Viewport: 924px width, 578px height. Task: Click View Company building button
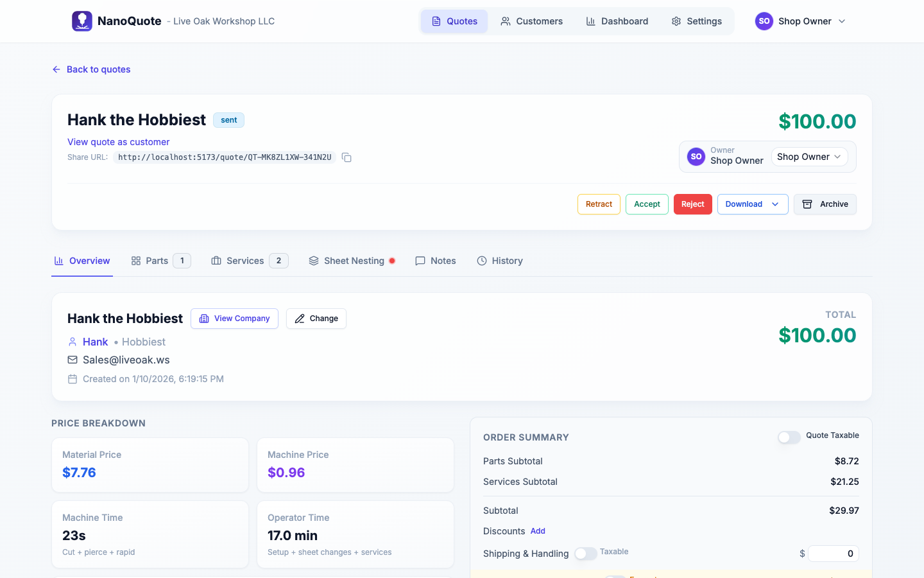pyautogui.click(x=234, y=319)
